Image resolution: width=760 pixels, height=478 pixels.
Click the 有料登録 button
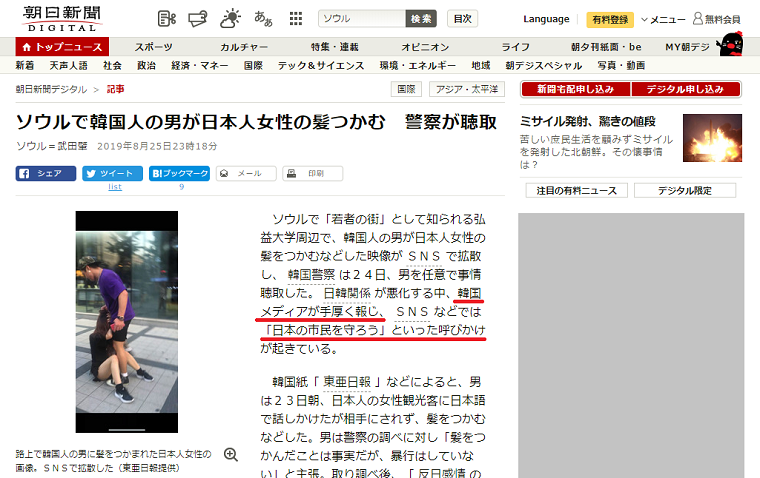(x=610, y=19)
